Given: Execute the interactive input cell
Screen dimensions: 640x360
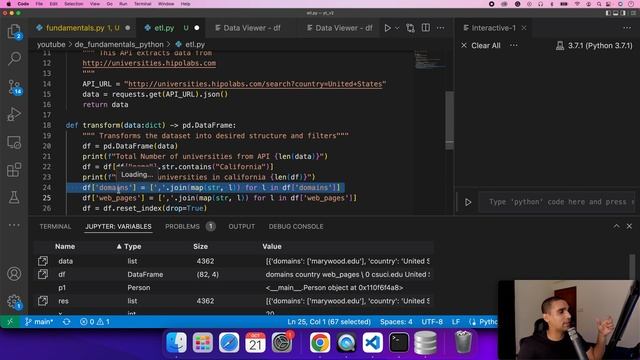Looking at the screenshot, I should pos(468,202).
